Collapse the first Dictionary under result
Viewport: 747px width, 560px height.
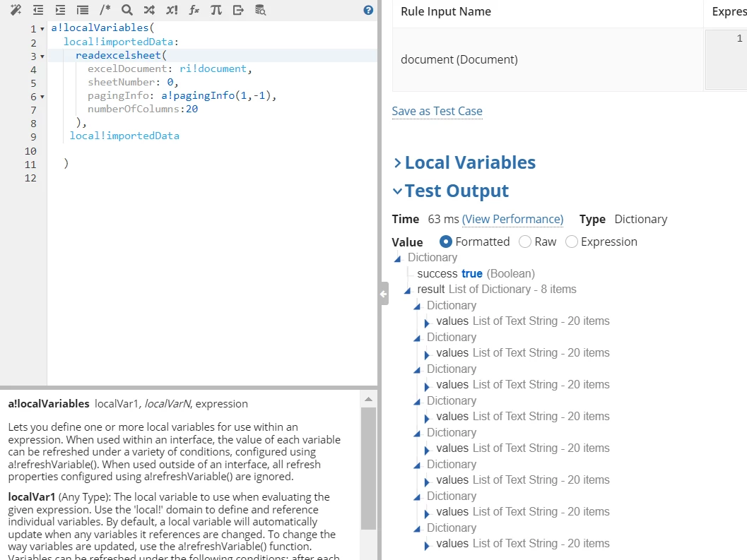point(417,306)
